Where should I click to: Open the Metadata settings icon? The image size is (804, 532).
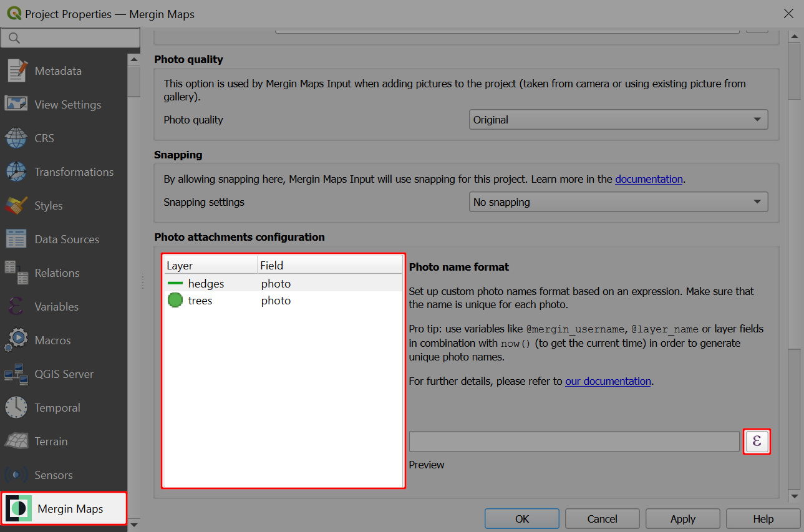coord(17,70)
